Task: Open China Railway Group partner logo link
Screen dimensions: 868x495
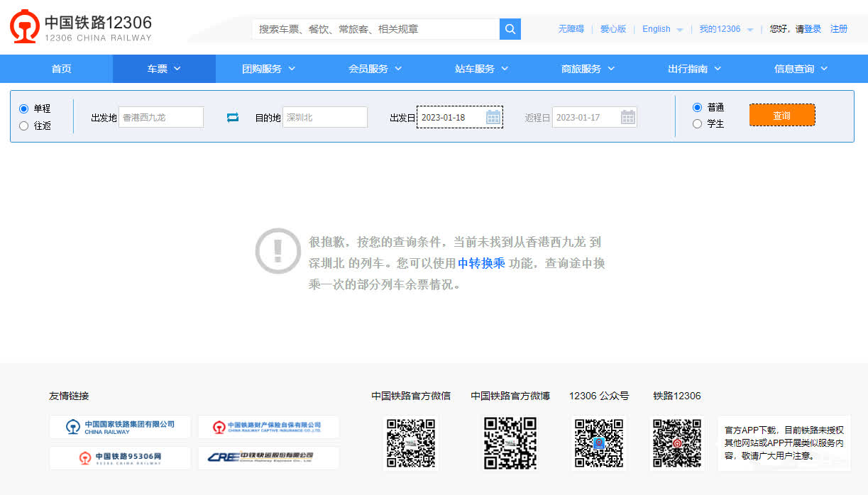Action: (x=120, y=427)
